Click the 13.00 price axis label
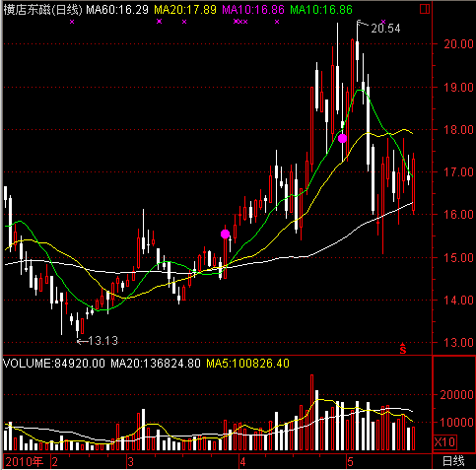The height and width of the screenshot is (470, 476). [458, 343]
